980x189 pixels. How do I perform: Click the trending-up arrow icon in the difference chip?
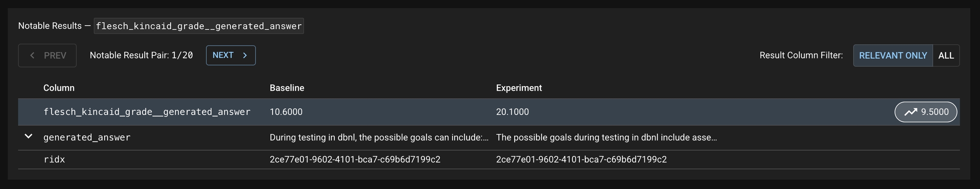point(910,112)
